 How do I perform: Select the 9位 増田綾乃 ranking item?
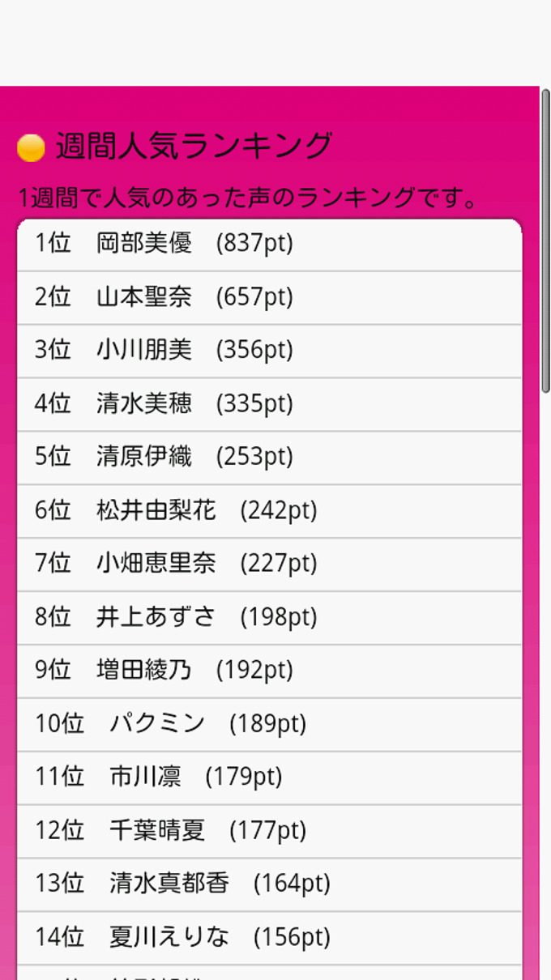[269, 671]
